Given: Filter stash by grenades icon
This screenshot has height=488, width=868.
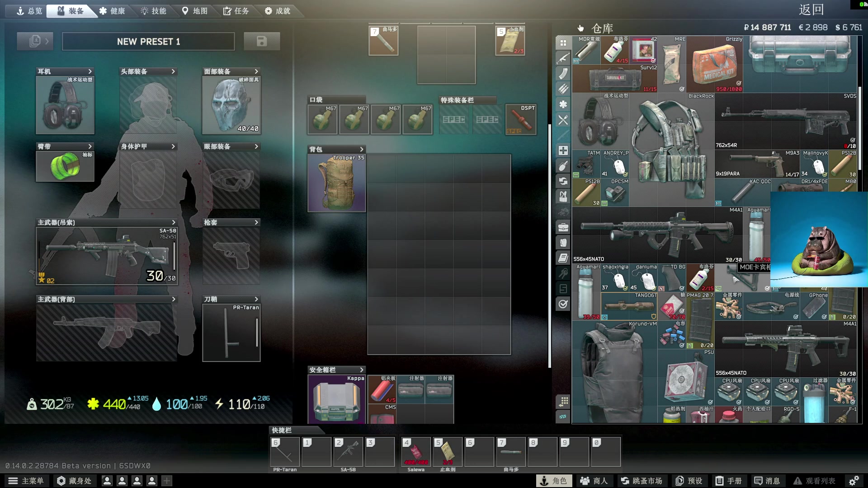Looking at the screenshot, I should pos(563,166).
